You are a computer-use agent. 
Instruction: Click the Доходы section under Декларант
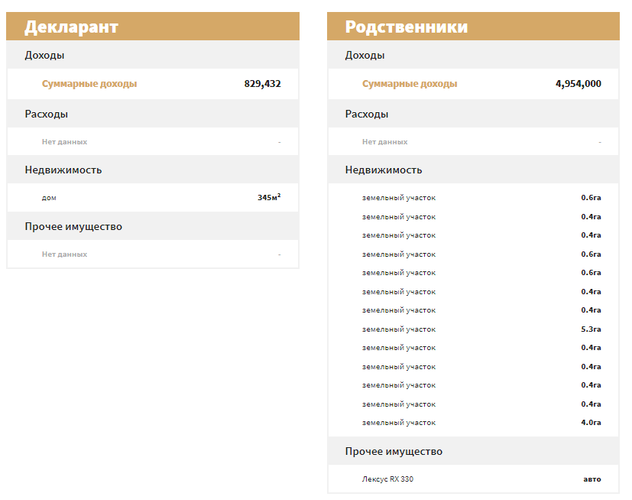45,56
